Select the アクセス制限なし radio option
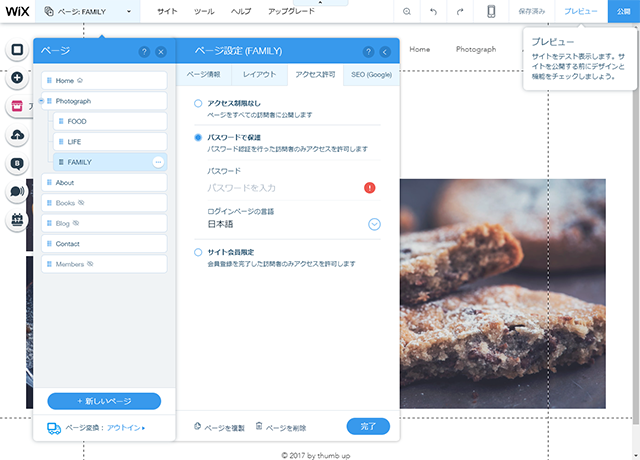This screenshot has width=640, height=460. [x=198, y=103]
